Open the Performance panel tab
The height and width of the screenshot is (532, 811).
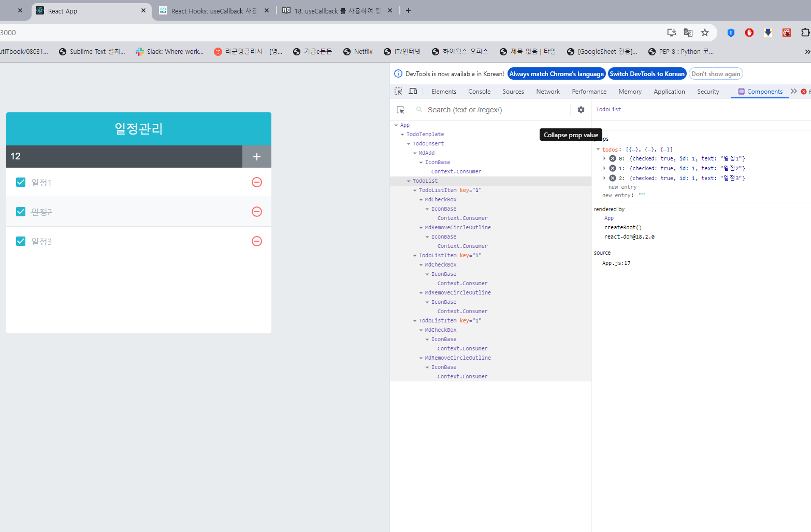(x=589, y=92)
